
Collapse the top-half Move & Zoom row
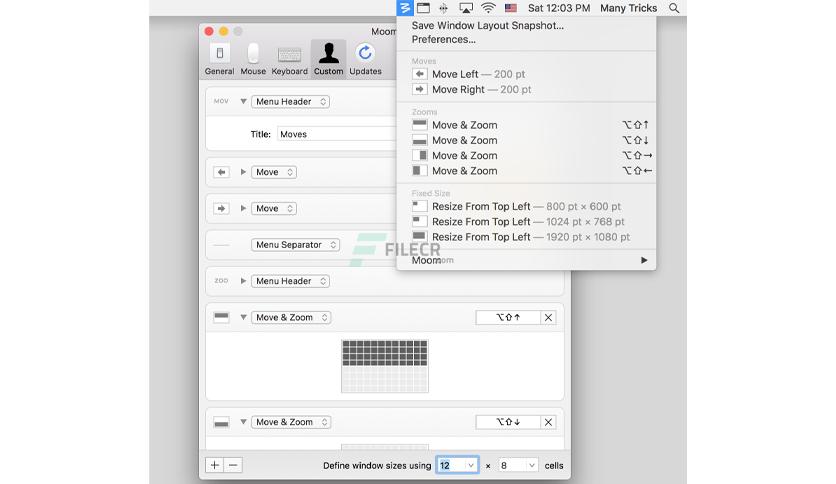coord(243,317)
